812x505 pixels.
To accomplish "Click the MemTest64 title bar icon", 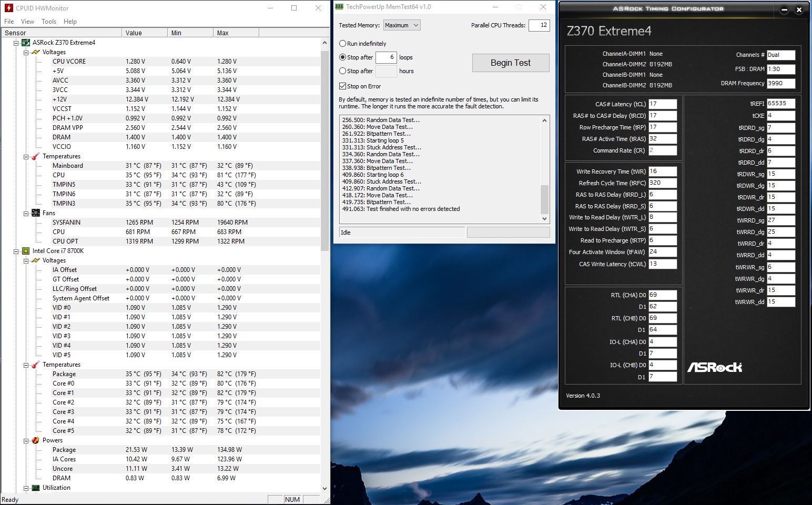I will pos(339,7).
